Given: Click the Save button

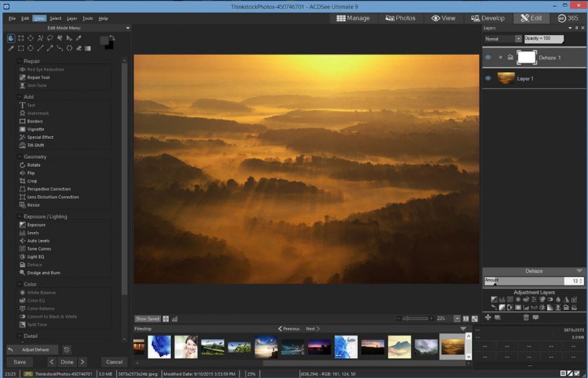Looking at the screenshot, I should (x=19, y=361).
